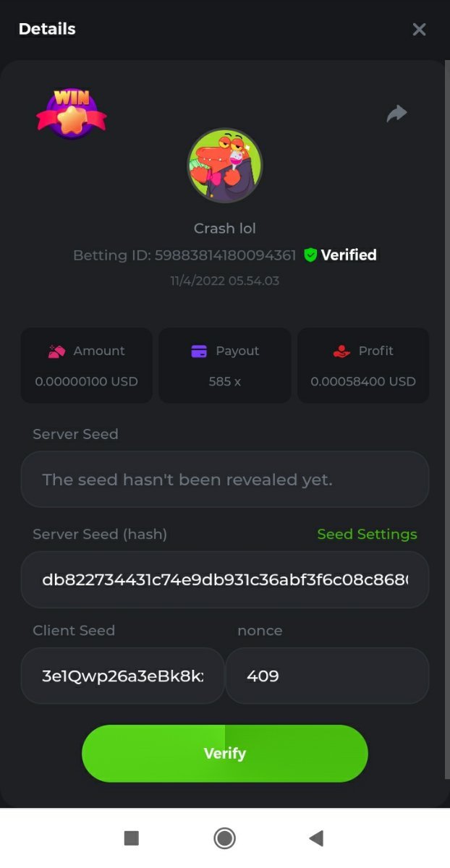The height and width of the screenshot is (868, 450).
Task: Select the Server Seed field
Action: click(225, 480)
